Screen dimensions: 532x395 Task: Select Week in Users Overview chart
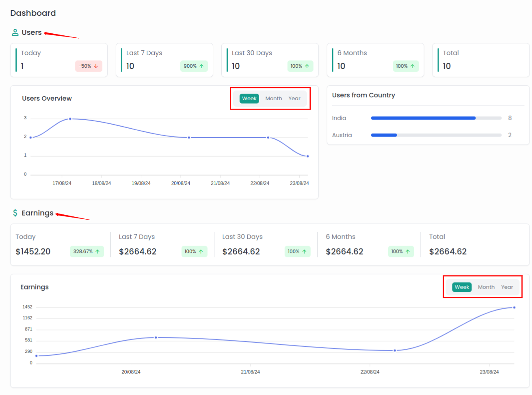249,99
